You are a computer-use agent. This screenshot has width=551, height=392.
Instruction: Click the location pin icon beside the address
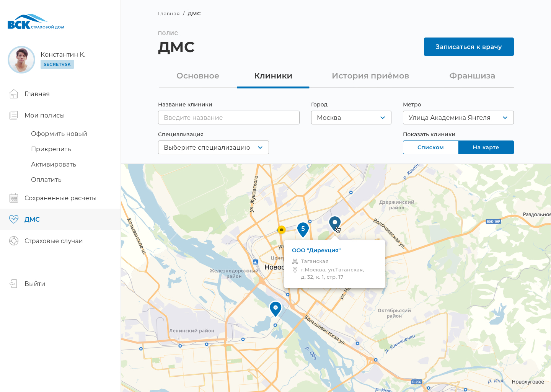tap(295, 270)
